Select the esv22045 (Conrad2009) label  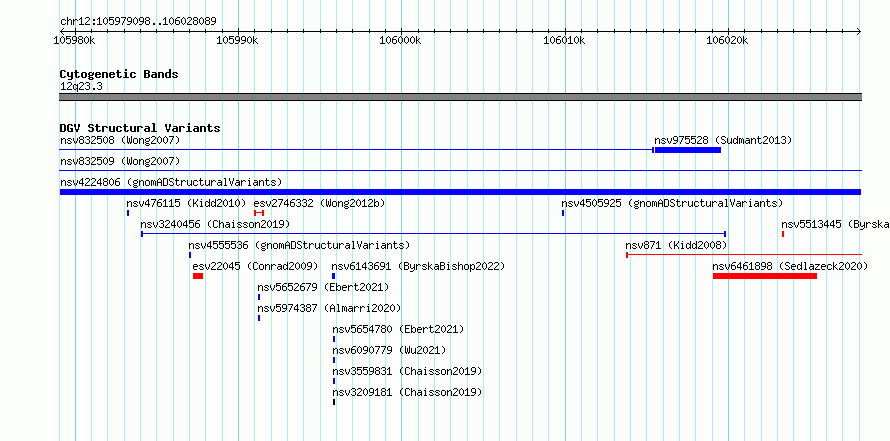tap(255, 266)
